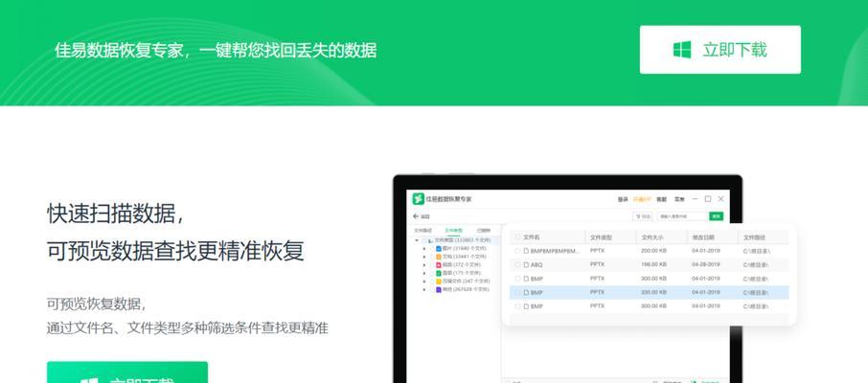This screenshot has width=868, height=383.
Task: Click the 196.00 KB size cell
Action: pos(653,264)
